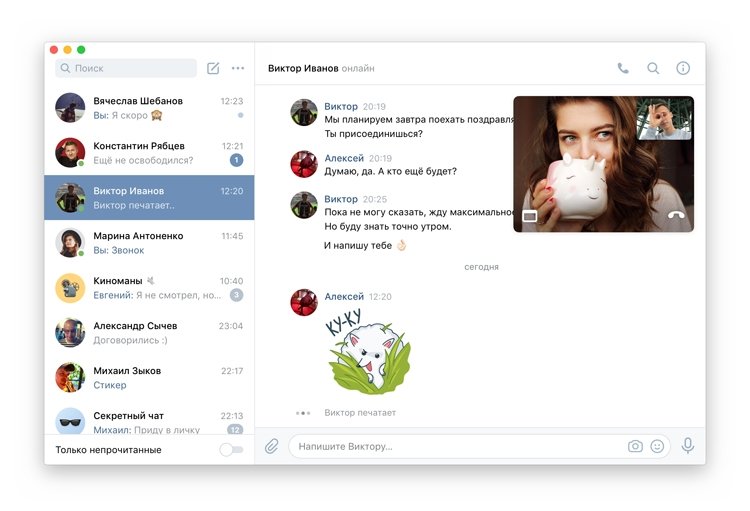
Task: Compose a new message with the pencil icon
Action: click(x=213, y=68)
